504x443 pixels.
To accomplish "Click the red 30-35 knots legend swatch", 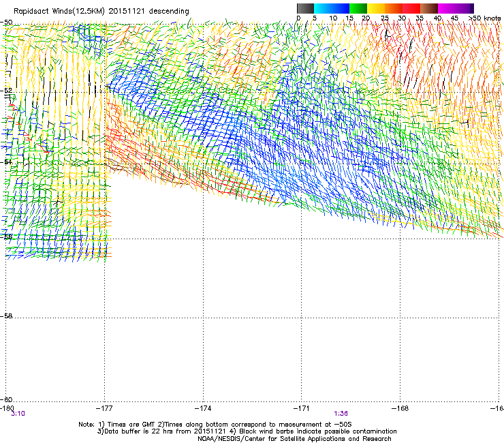I will pos(411,8).
